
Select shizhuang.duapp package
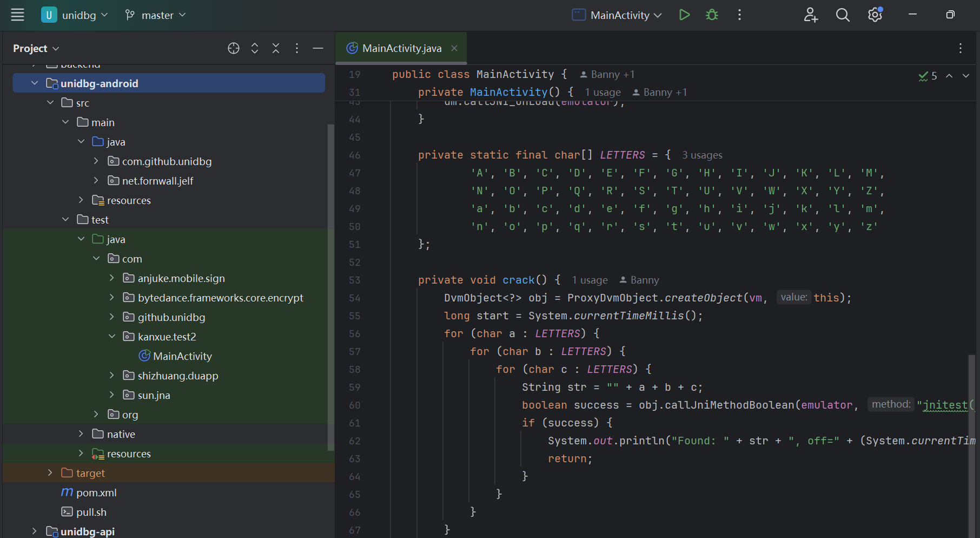coord(178,376)
